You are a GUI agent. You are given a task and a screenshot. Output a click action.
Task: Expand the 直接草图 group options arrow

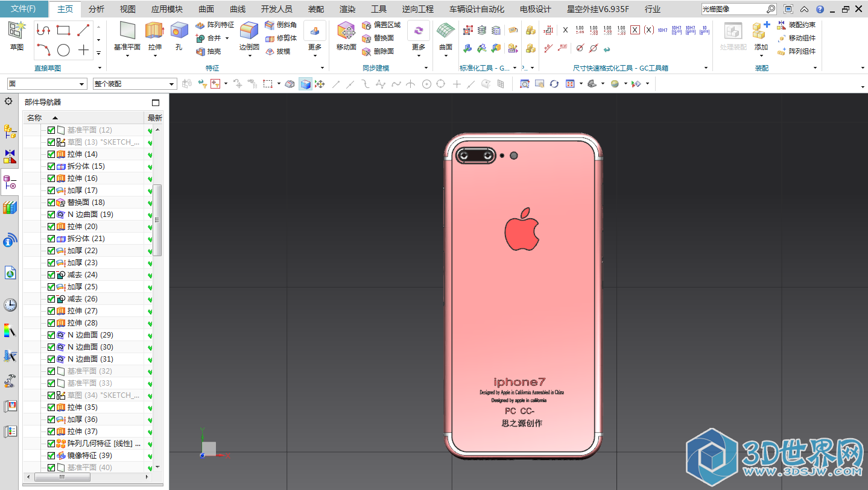(99, 68)
